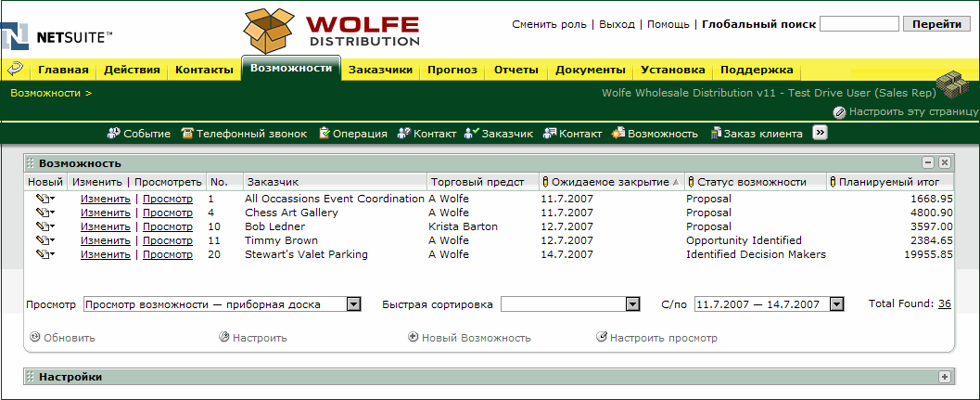The height and width of the screenshot is (400, 980).
Task: Click the Выход link
Action: pyautogui.click(x=617, y=24)
